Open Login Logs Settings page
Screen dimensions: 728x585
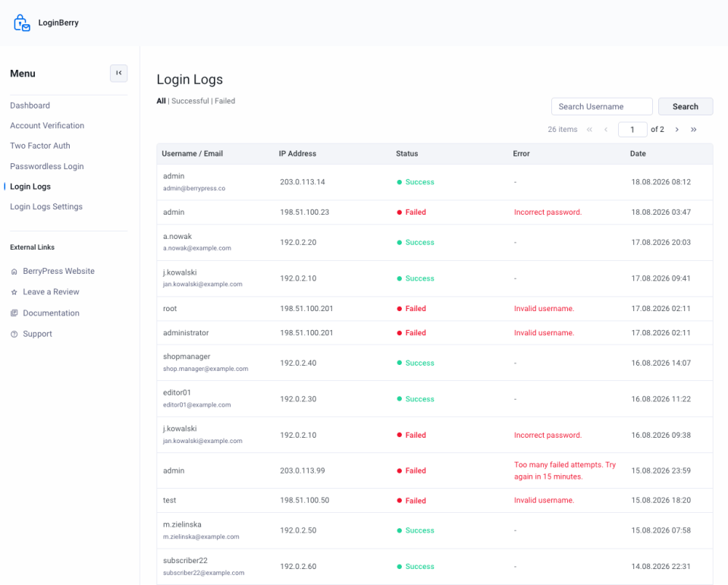pyautogui.click(x=46, y=206)
